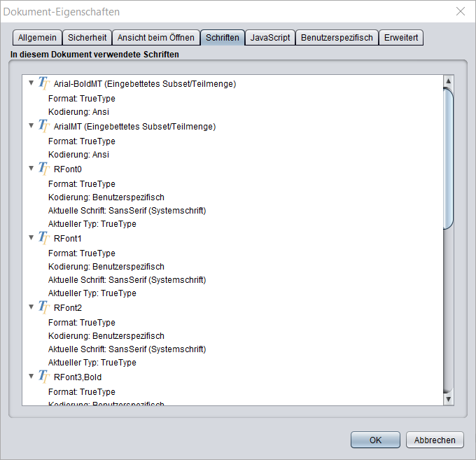The image size is (476, 460).
Task: Click the RFont2 font icon
Action: pos(44,307)
